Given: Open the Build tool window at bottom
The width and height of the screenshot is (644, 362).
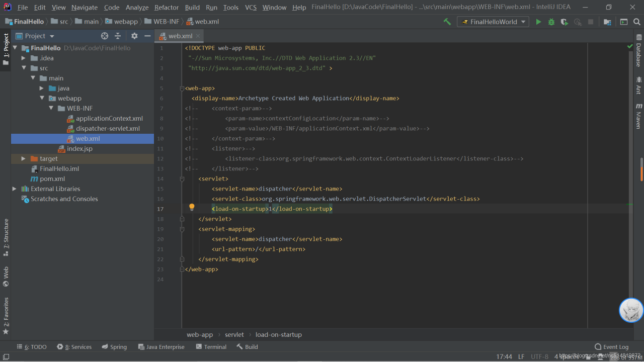Looking at the screenshot, I should (x=247, y=347).
